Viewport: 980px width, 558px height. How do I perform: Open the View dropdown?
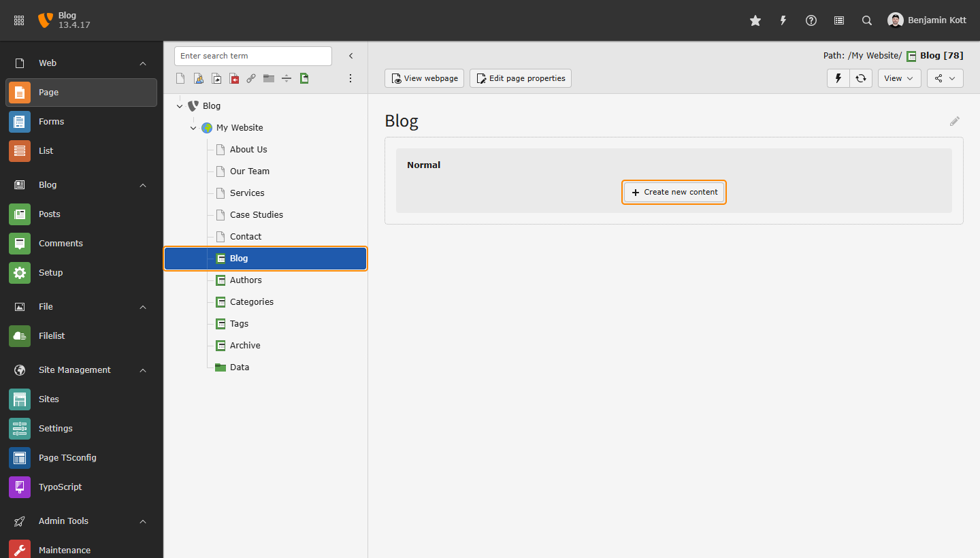[x=899, y=78]
